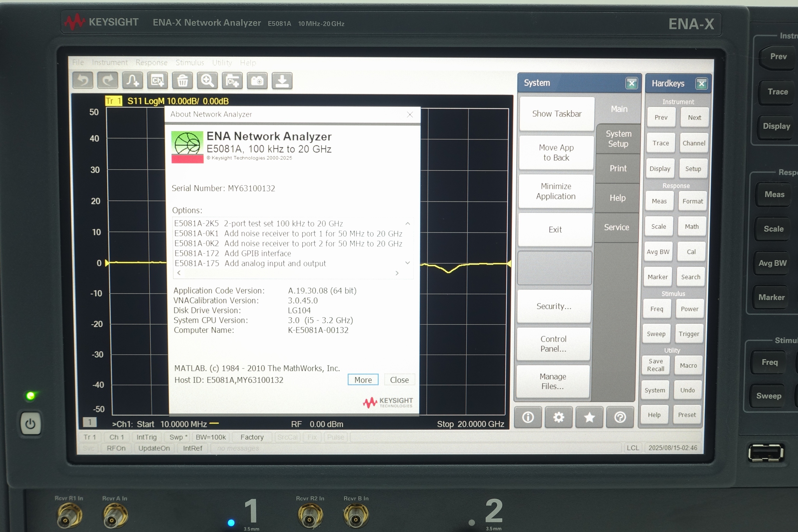Click the question mark help icon
The image size is (798, 532).
pyautogui.click(x=620, y=417)
